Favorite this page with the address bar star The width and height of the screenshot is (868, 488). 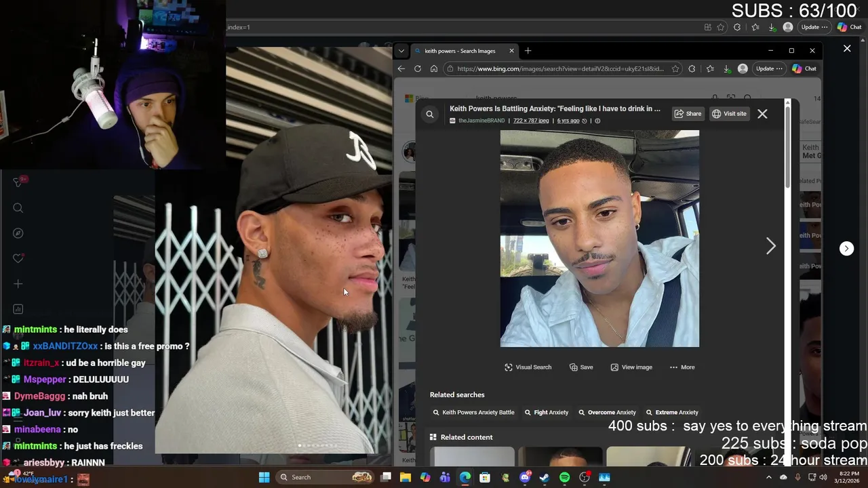[x=675, y=68]
